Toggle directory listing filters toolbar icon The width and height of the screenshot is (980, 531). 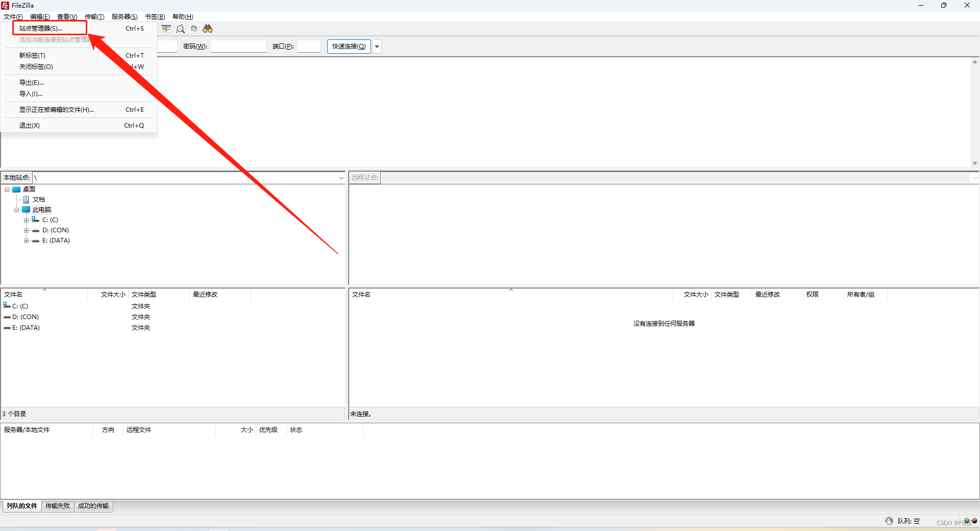tap(166, 29)
